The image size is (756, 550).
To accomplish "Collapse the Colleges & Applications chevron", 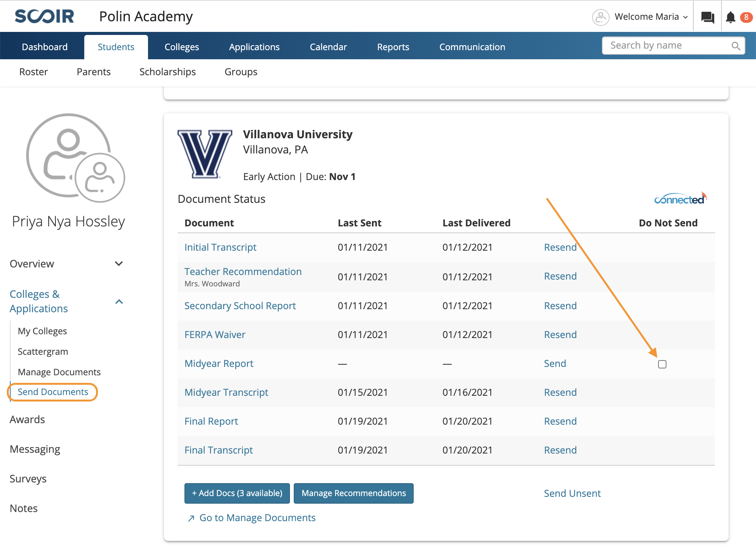I will [119, 302].
